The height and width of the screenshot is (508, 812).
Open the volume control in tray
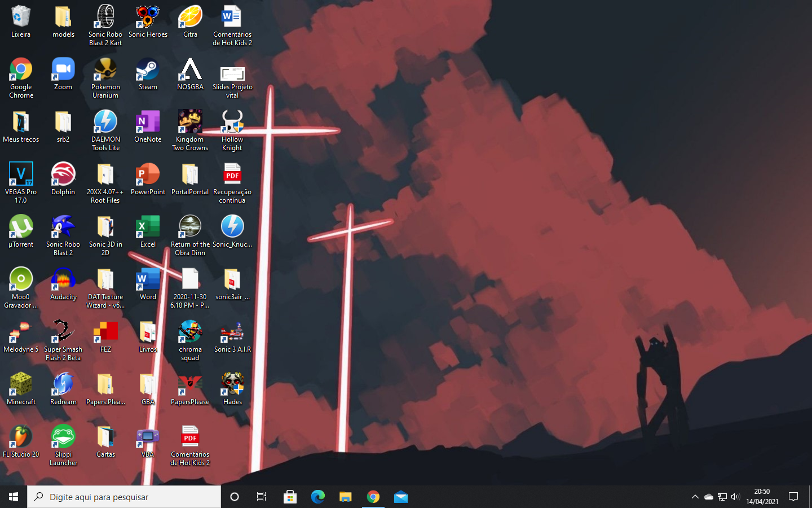click(735, 497)
